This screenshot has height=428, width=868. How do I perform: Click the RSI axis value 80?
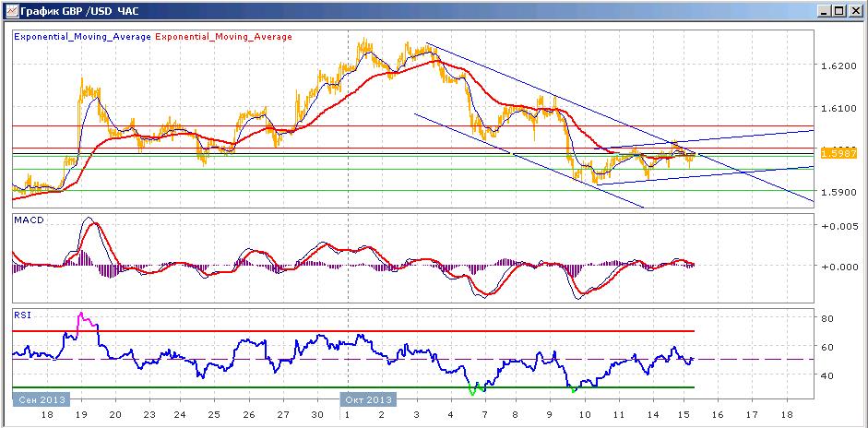[x=827, y=319]
